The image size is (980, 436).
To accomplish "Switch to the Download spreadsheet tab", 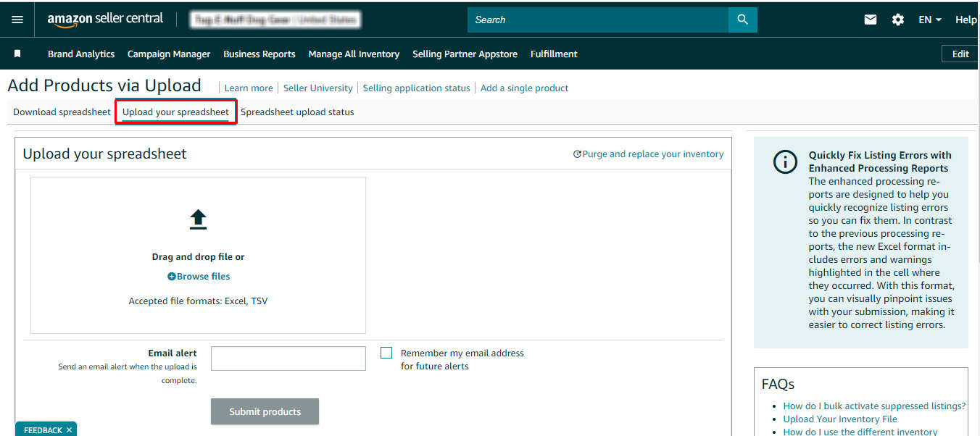I will (61, 112).
